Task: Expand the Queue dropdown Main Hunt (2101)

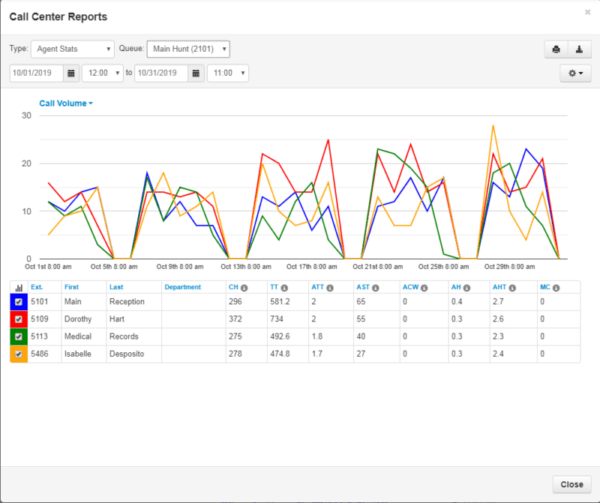Action: click(x=188, y=48)
